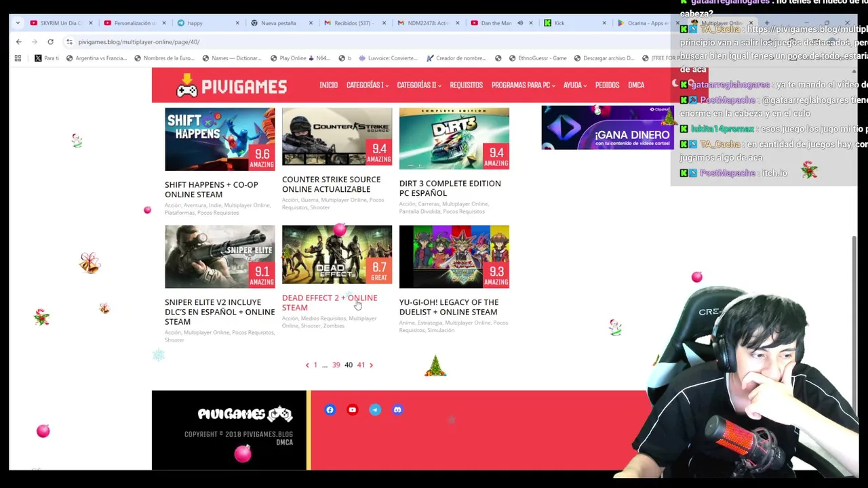The height and width of the screenshot is (488, 868).
Task: Expand the CATEGORÍAS I dropdown
Action: pos(367,85)
